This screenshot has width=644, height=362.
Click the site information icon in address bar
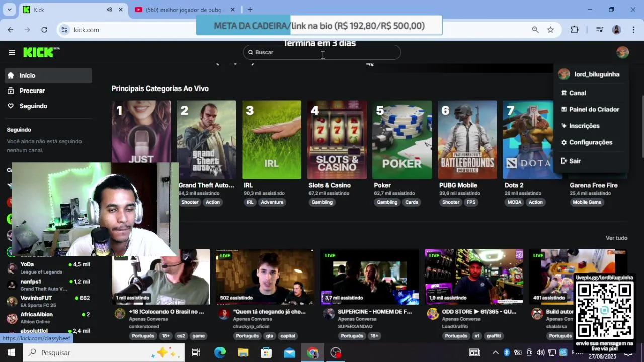pos(64,30)
